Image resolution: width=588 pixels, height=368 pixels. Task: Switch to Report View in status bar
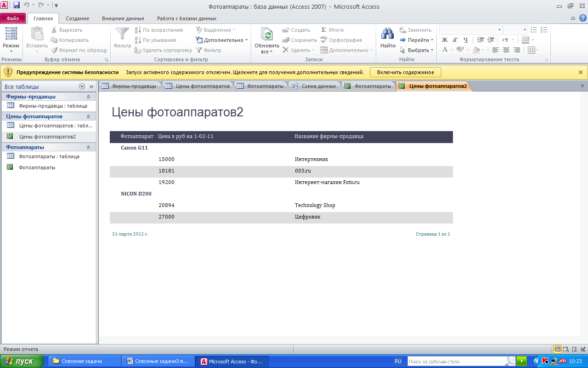(x=557, y=349)
